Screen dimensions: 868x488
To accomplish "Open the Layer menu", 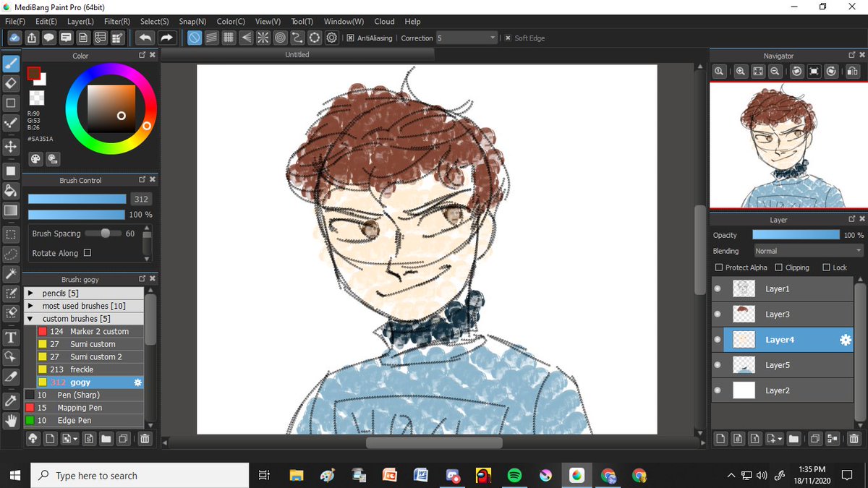I will point(80,22).
